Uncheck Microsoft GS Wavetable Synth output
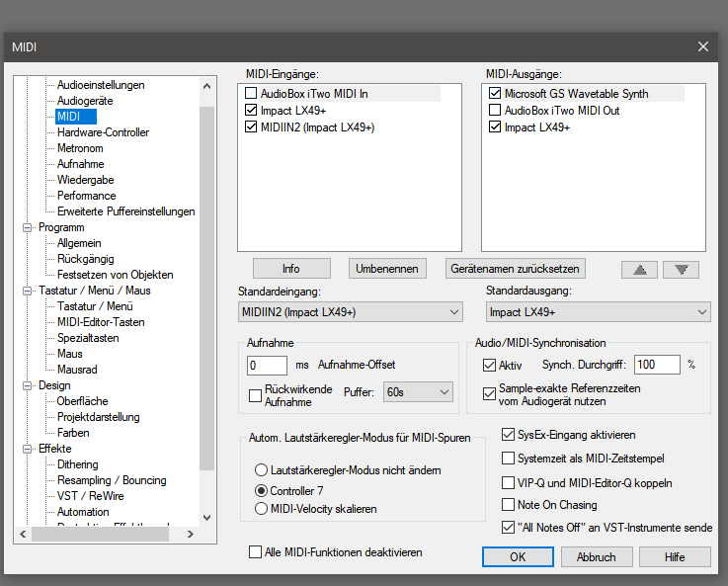 click(496, 94)
